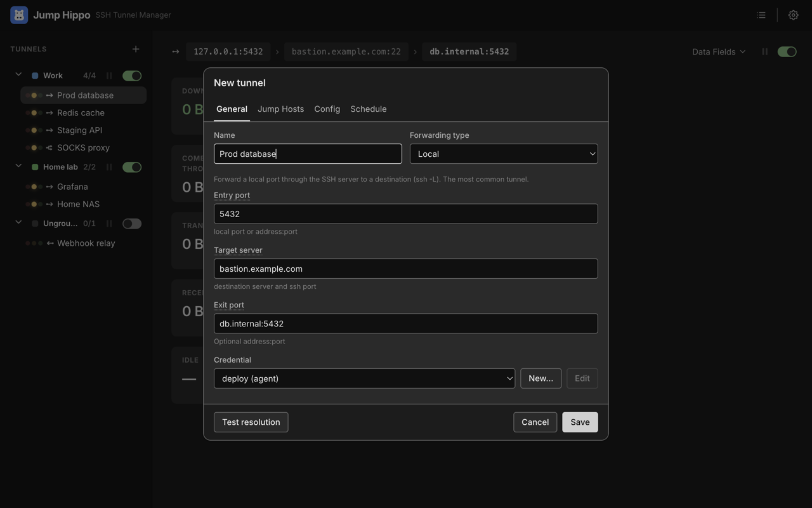Screen dimensions: 812x508
Task: Select Redis cache tunnel
Action: coord(84,112)
